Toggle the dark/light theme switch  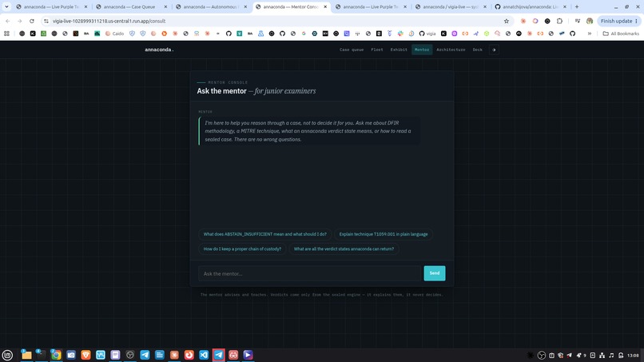[494, 50]
